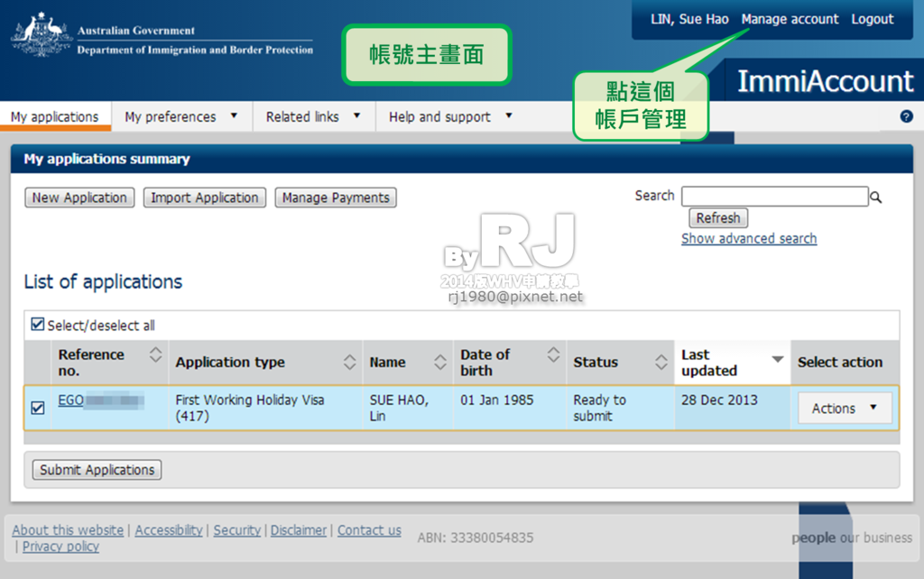The width and height of the screenshot is (924, 579).
Task: Open the Security footer link
Action: click(237, 530)
